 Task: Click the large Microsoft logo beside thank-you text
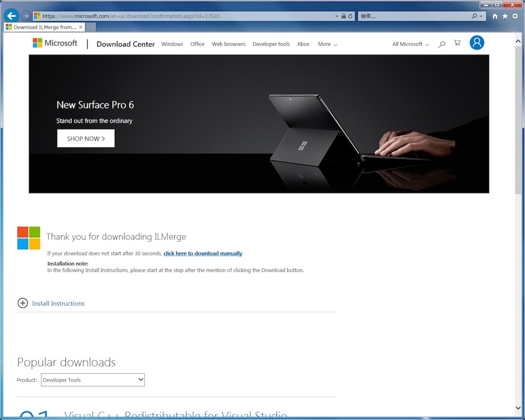coord(29,238)
